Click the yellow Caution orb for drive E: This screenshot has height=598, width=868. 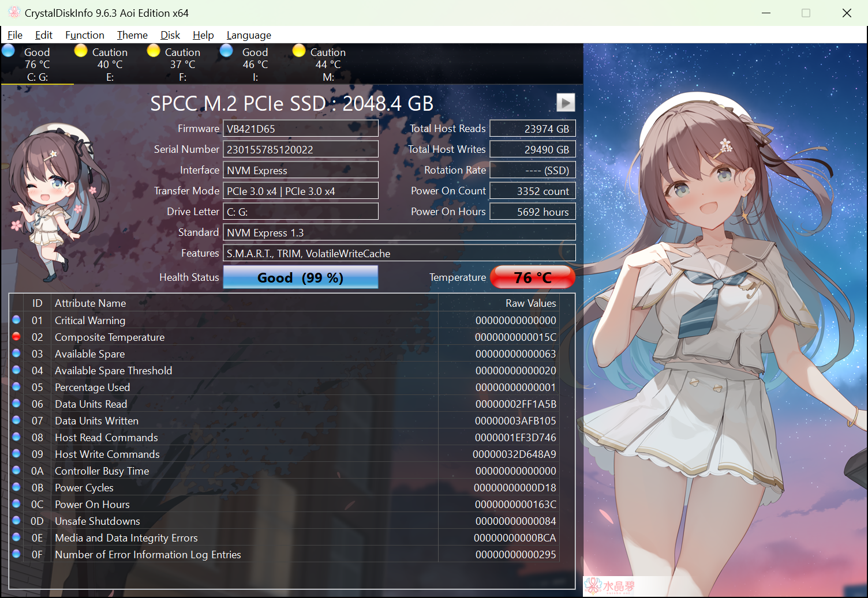81,51
